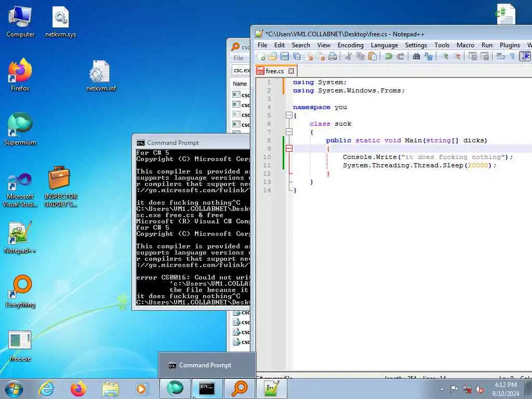The image size is (532, 399).
Task: Open Internet Explorer from the taskbar
Action: click(x=46, y=389)
